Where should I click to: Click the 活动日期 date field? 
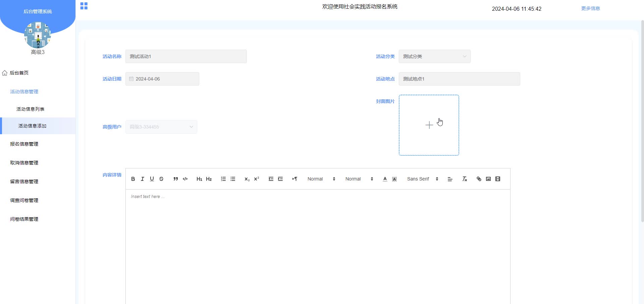162,79
